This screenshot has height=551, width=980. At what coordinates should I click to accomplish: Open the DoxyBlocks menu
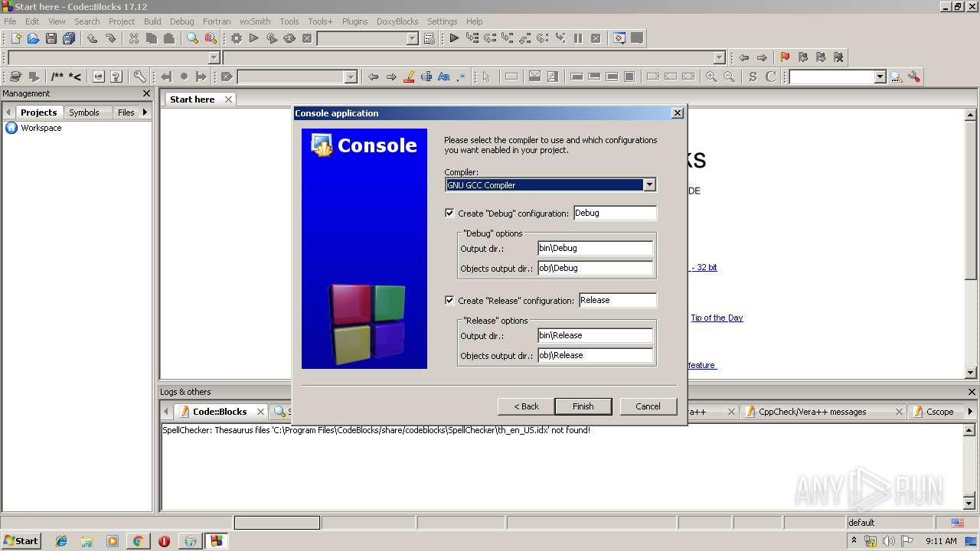click(x=397, y=21)
